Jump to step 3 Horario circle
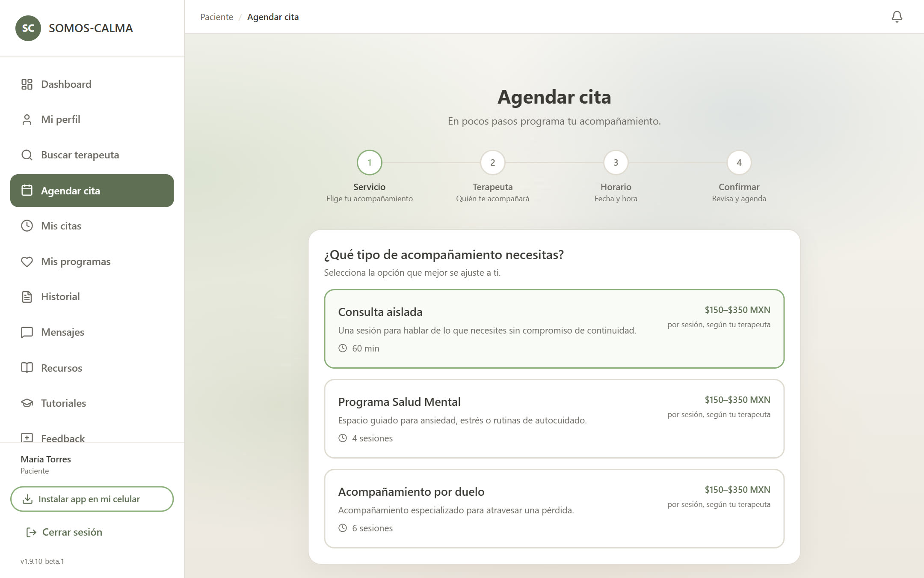The image size is (924, 578). 616,163
